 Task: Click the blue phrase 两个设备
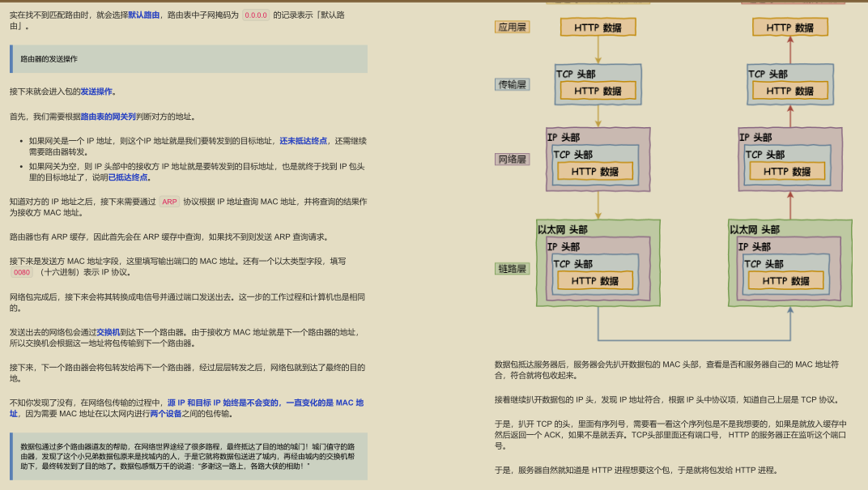165,414
